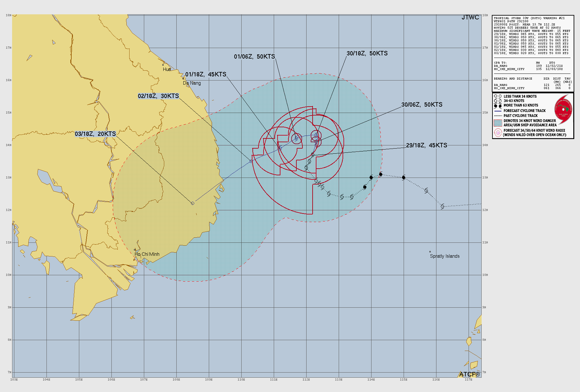580x392 pixels.
Task: Click the 02/18Z, 30KTS forecast label
Action: tap(158, 96)
